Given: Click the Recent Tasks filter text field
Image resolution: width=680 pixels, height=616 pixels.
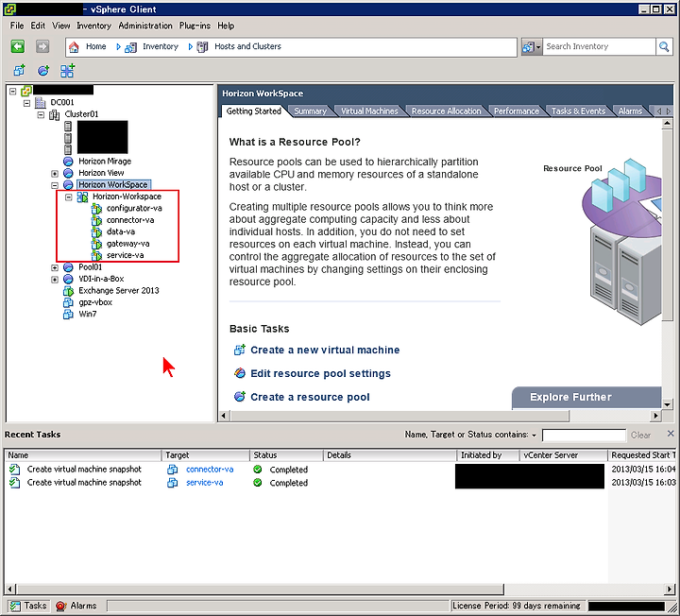Looking at the screenshot, I should click(584, 436).
